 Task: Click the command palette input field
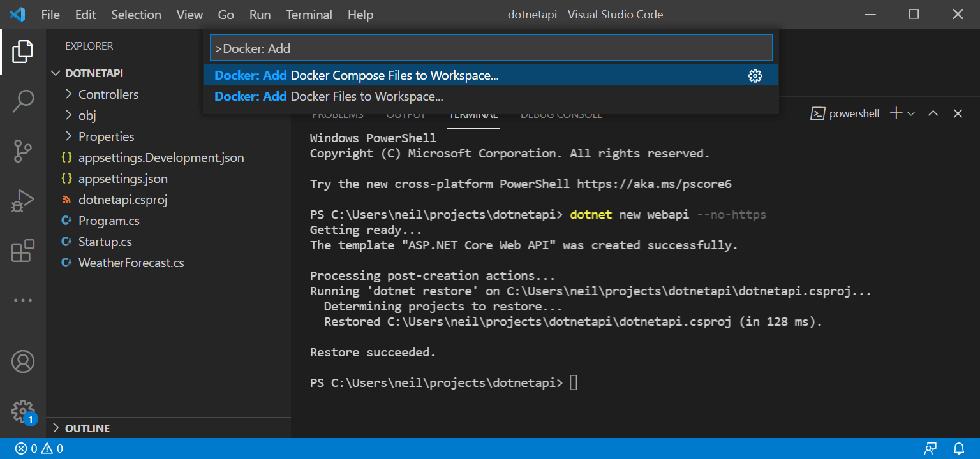491,48
